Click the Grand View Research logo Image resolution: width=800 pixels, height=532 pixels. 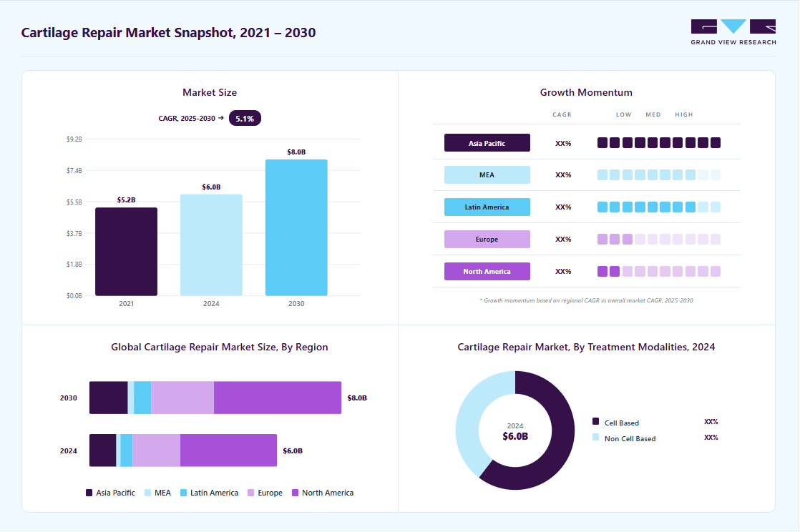(733, 32)
